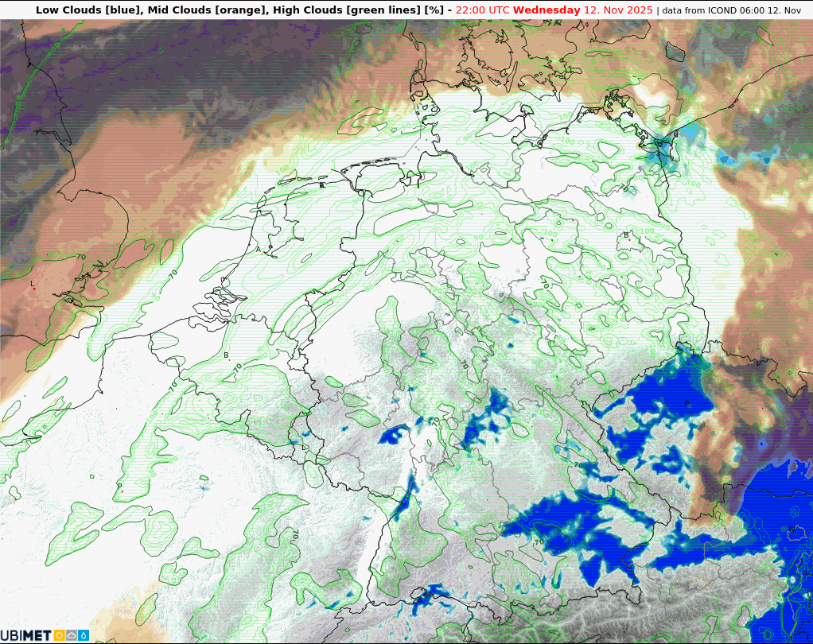Image resolution: width=813 pixels, height=644 pixels.
Task: Click the yellow sun icon beside UBIMET
Action: [x=60, y=635]
